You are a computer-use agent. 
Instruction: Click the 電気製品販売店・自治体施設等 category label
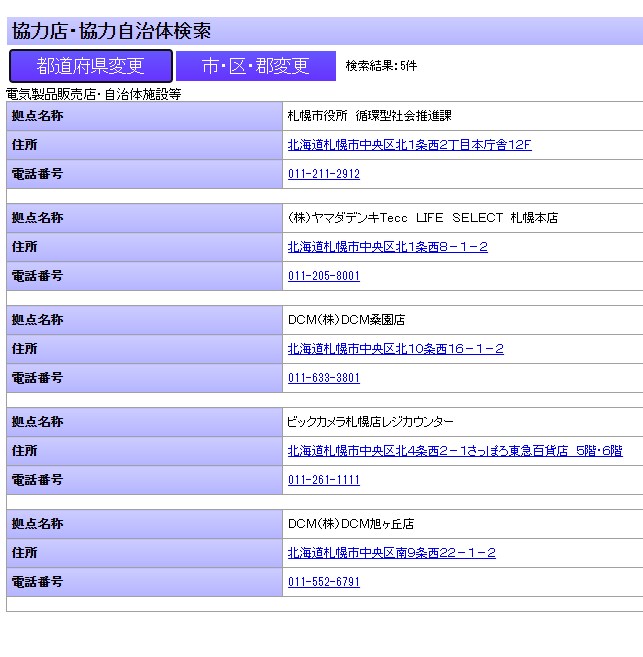click(x=93, y=94)
